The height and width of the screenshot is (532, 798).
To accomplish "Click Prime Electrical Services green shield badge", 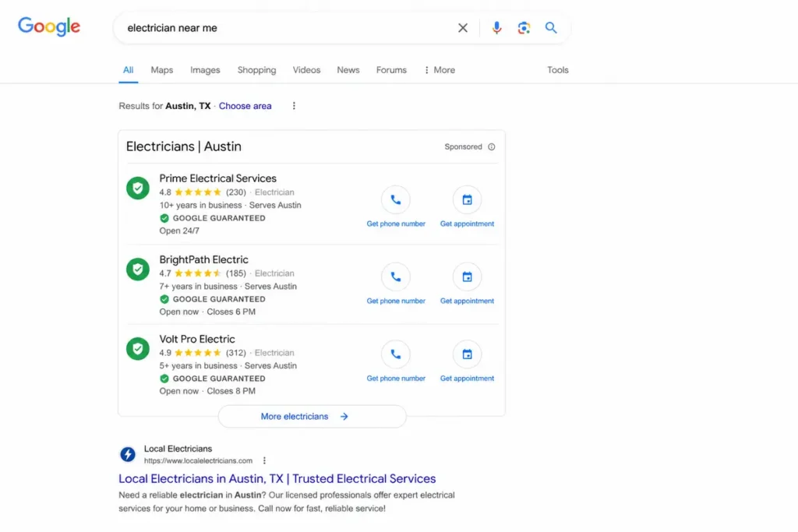I will pyautogui.click(x=138, y=188).
